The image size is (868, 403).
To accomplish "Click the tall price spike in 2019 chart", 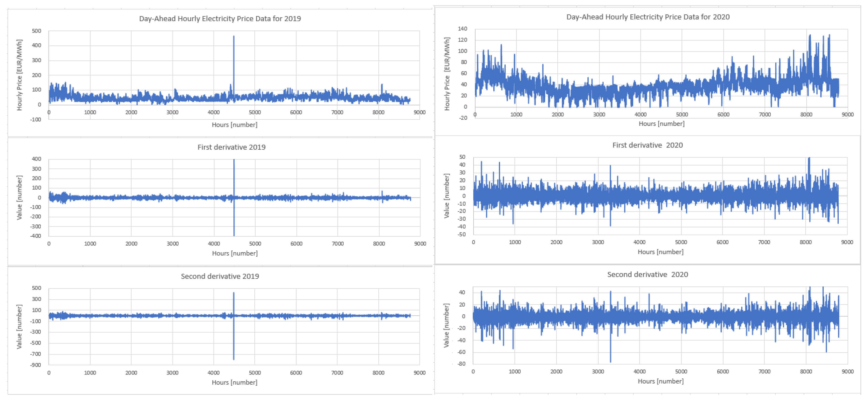I will [234, 61].
